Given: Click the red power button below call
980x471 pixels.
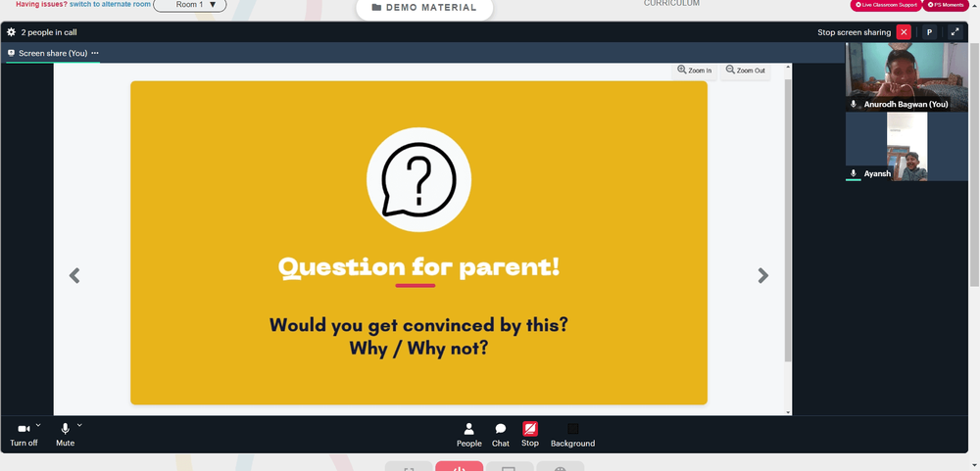Looking at the screenshot, I should point(459,467).
